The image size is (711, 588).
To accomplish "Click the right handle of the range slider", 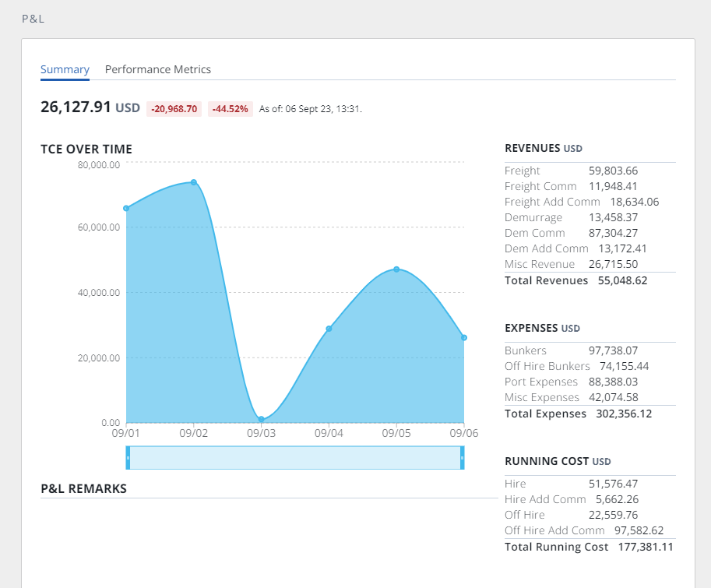I will [x=463, y=459].
